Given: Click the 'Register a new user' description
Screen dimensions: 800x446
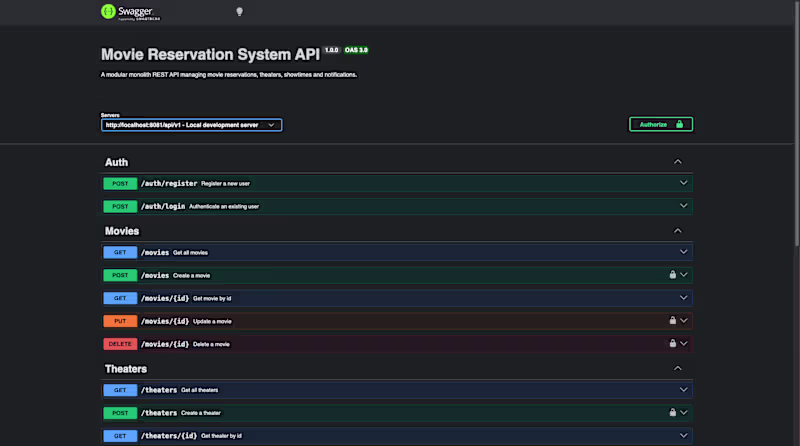Looking at the screenshot, I should 226,184.
